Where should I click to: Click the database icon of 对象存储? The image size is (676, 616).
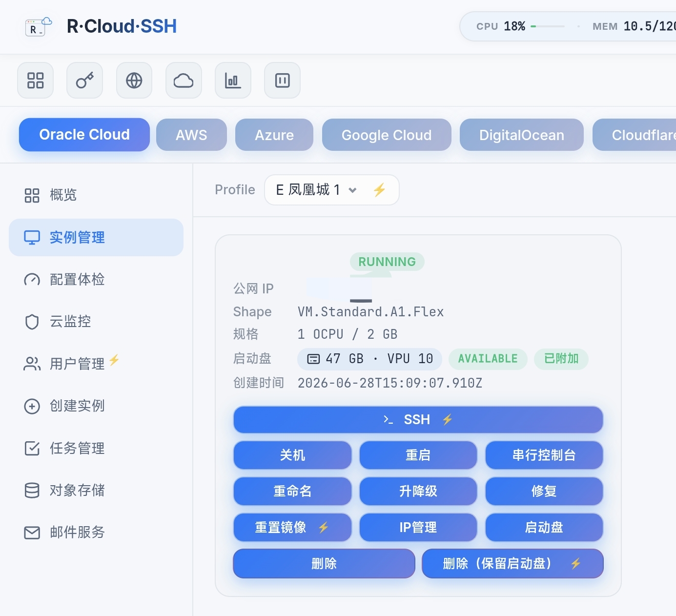click(x=32, y=490)
